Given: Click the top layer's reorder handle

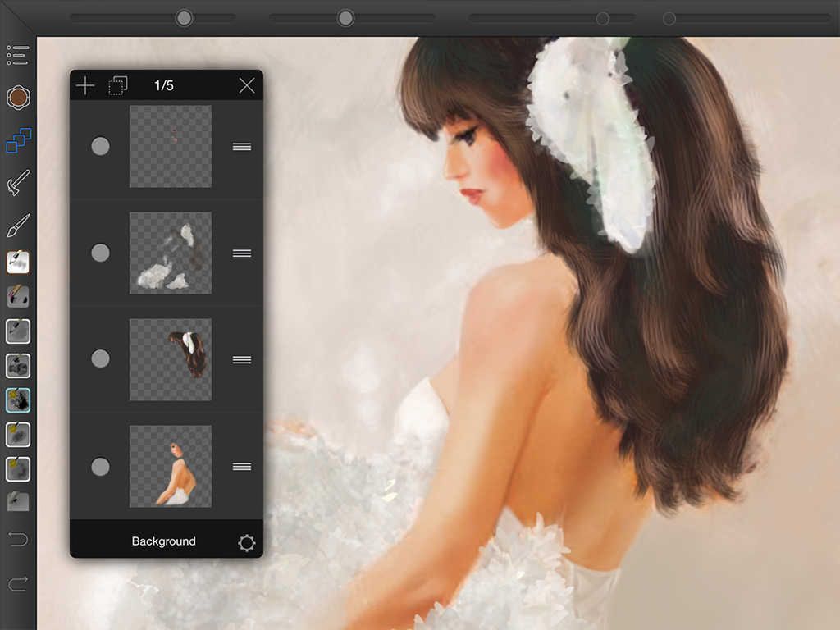Looking at the screenshot, I should click(242, 146).
